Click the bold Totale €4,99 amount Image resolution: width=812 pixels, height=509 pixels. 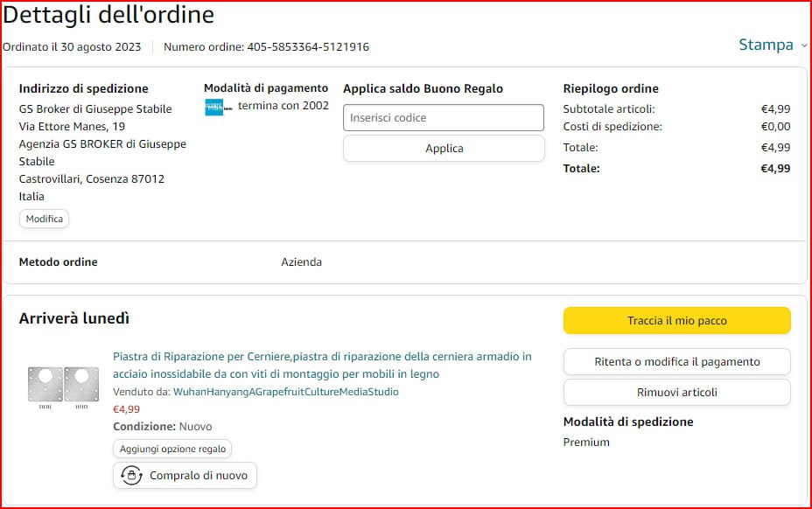(x=775, y=168)
